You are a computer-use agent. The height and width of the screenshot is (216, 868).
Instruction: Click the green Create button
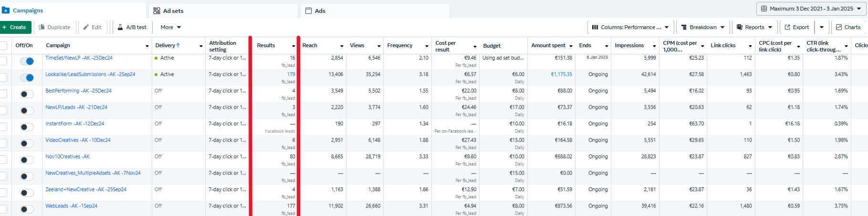15,27
